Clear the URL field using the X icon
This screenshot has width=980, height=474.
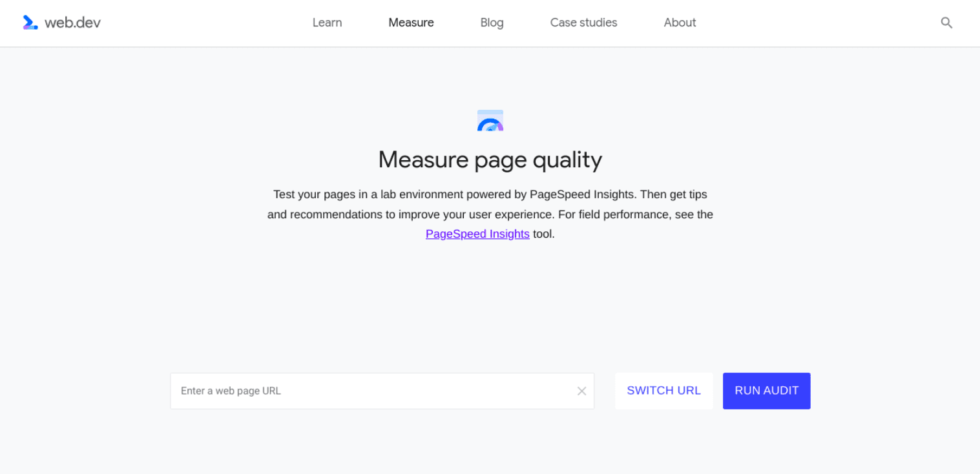point(581,391)
